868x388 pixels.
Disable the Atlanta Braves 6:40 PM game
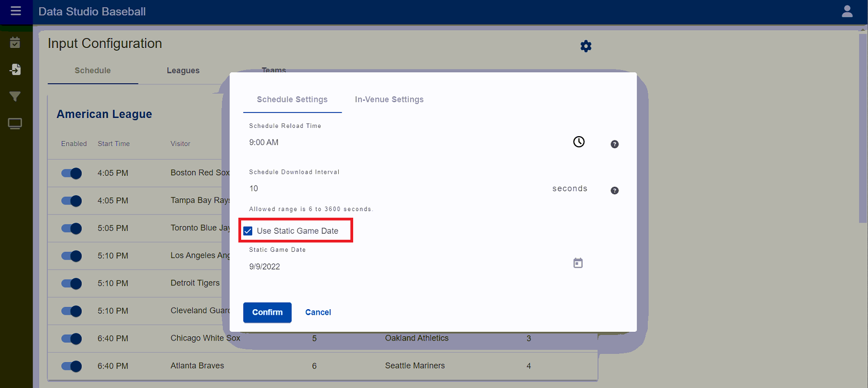click(72, 366)
